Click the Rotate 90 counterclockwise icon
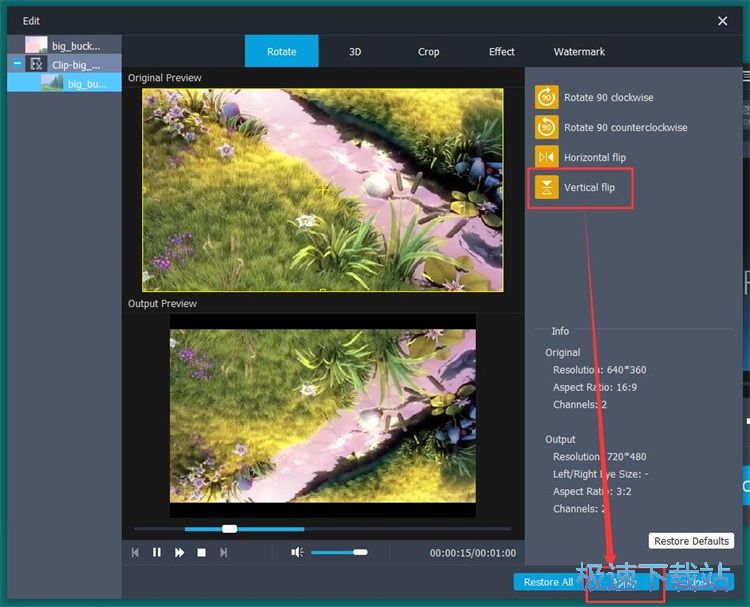750x607 pixels. coord(546,127)
